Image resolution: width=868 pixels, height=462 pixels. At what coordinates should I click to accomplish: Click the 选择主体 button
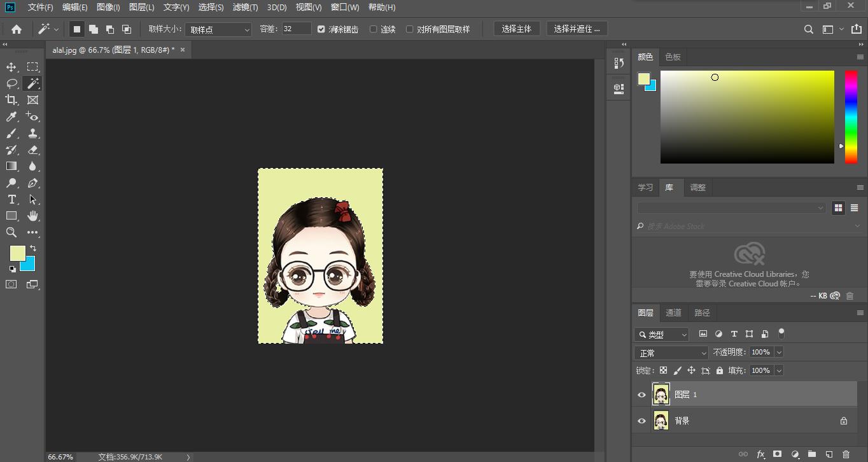517,28
